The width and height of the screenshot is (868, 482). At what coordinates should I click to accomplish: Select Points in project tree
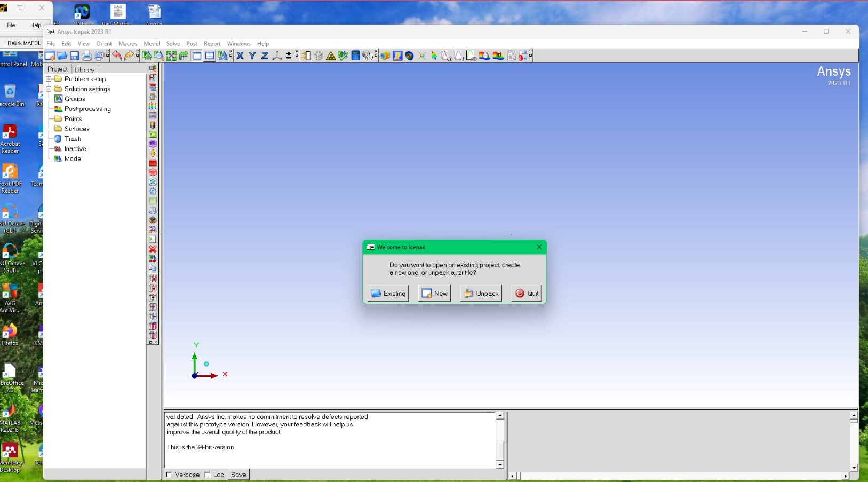coord(73,119)
